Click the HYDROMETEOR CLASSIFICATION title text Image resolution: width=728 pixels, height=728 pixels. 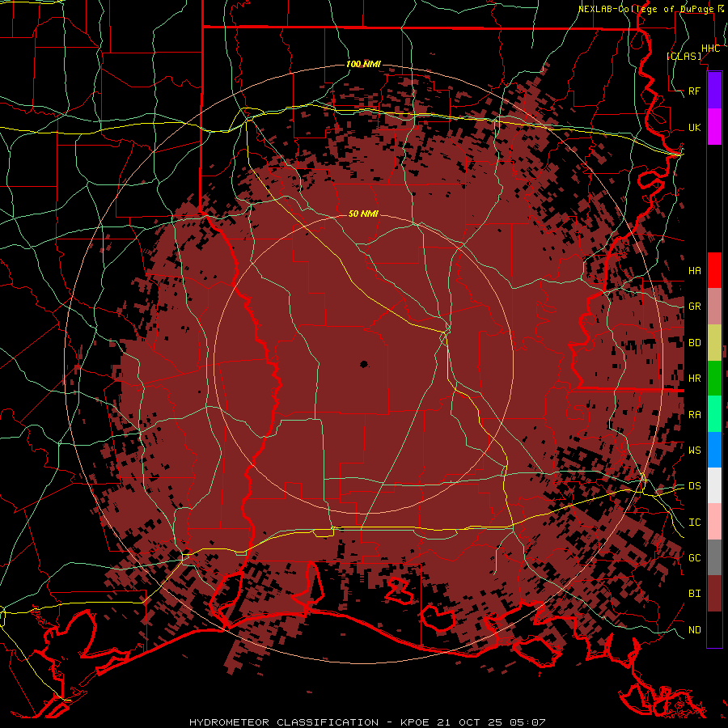[x=284, y=722]
